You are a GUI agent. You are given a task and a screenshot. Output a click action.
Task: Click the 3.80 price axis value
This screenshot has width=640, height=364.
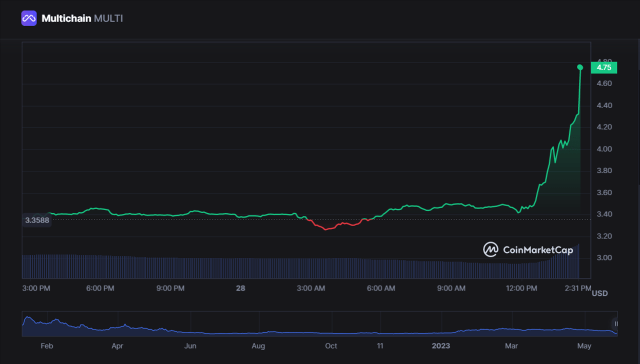click(x=605, y=171)
